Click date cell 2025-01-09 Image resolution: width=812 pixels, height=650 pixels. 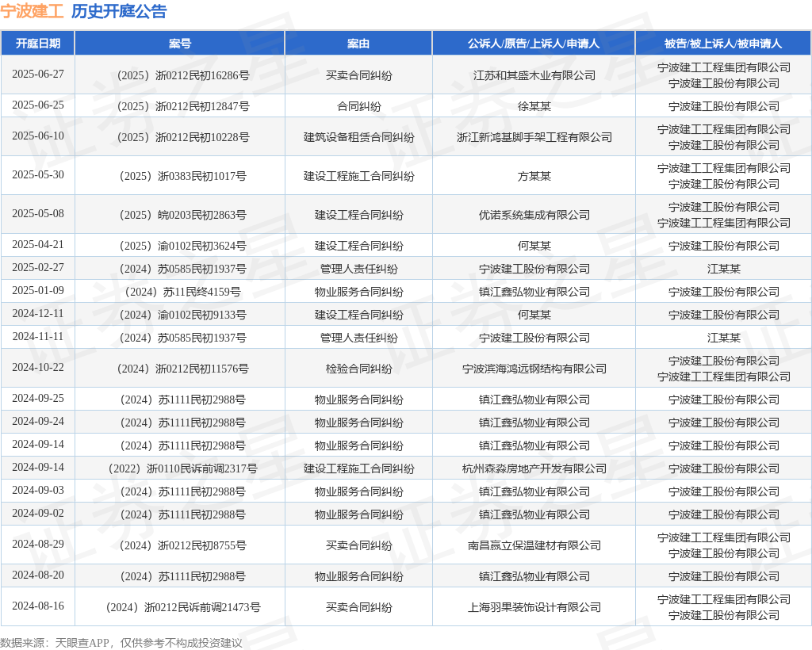tap(38, 290)
